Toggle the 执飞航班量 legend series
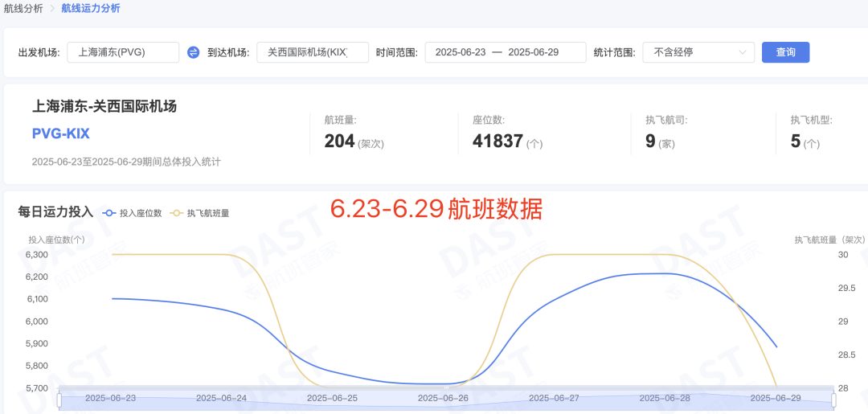The width and height of the screenshot is (868, 414). [x=200, y=213]
